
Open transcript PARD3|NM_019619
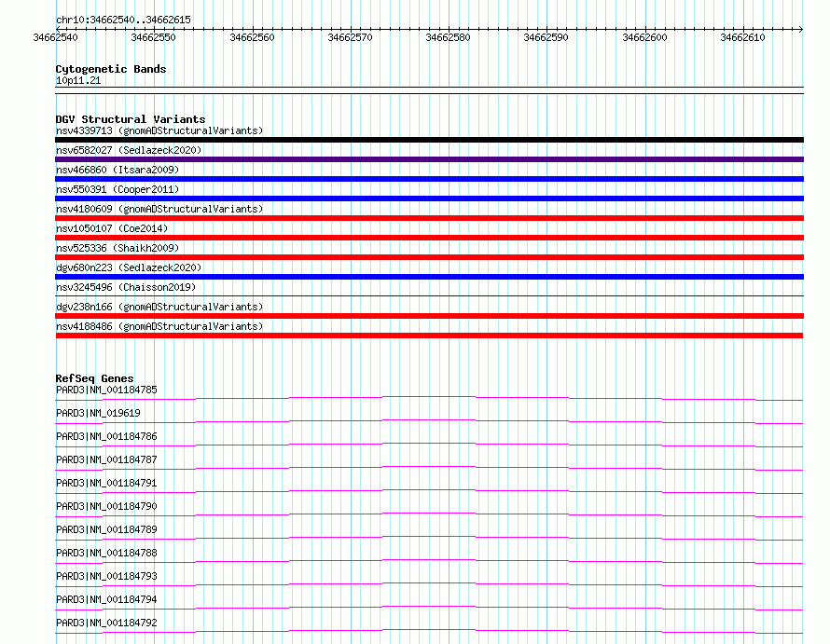pyautogui.click(x=98, y=413)
